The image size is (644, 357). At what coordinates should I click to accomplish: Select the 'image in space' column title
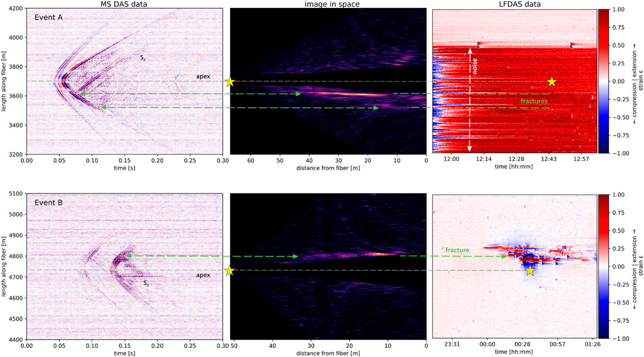coord(332,4)
